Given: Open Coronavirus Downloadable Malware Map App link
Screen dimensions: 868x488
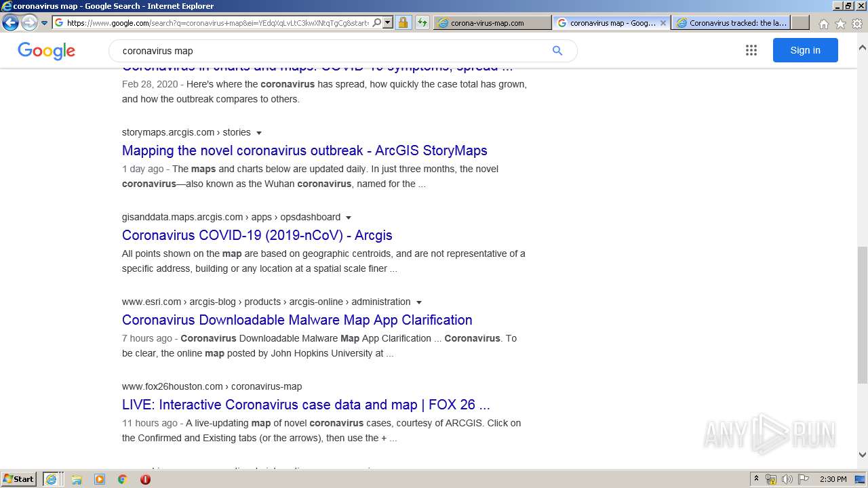Looking at the screenshot, I should [x=297, y=320].
